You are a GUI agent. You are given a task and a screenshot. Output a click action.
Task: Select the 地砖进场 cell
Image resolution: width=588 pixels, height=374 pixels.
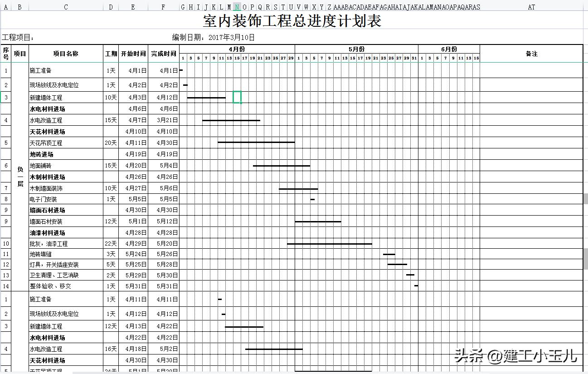tap(66, 154)
